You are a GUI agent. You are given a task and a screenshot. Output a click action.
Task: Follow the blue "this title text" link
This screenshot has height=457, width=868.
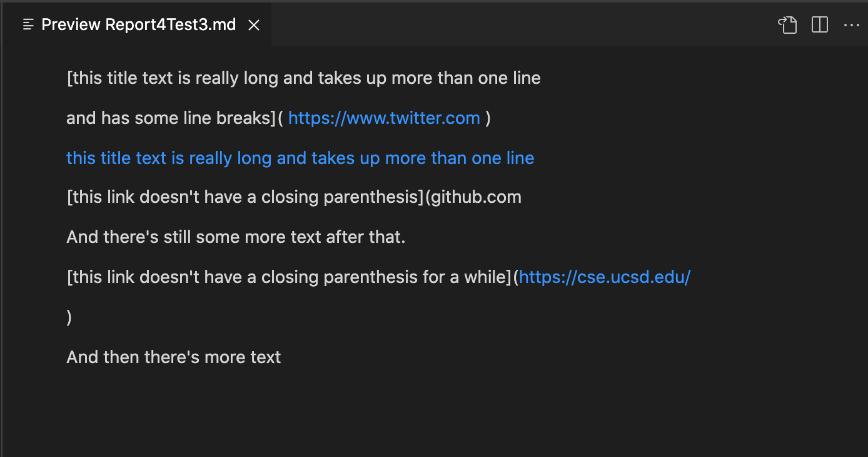[x=300, y=158]
